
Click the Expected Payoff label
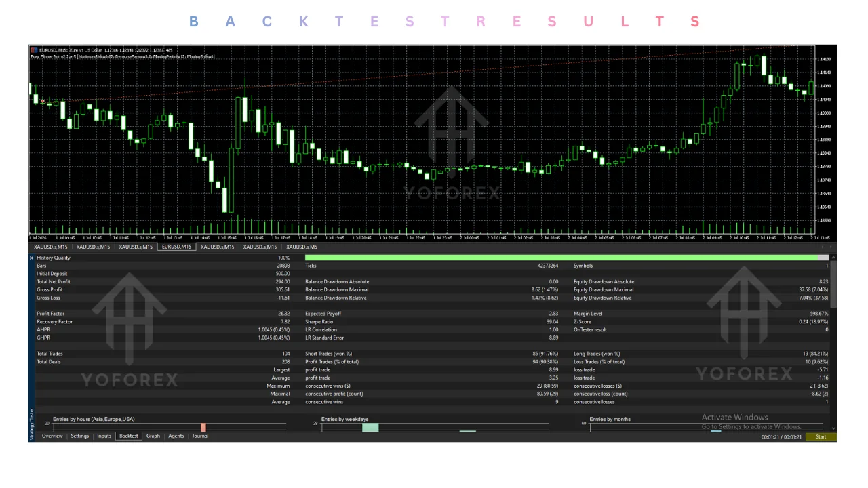[x=323, y=314]
